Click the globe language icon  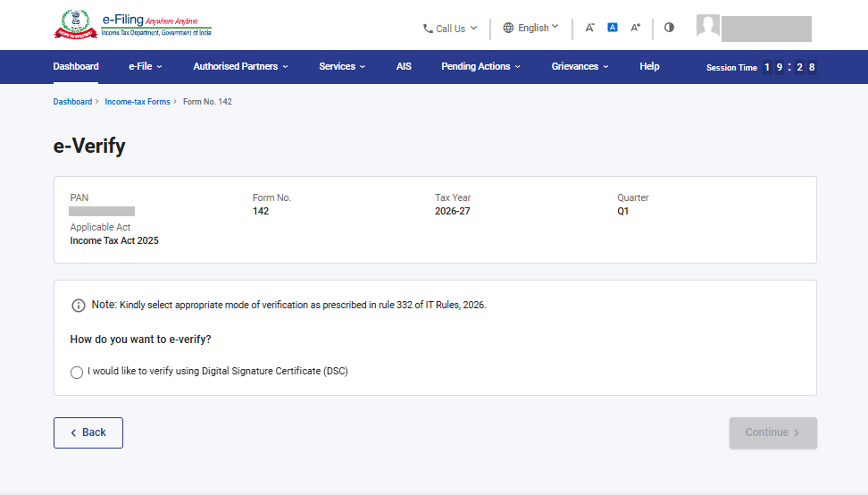pyautogui.click(x=508, y=28)
